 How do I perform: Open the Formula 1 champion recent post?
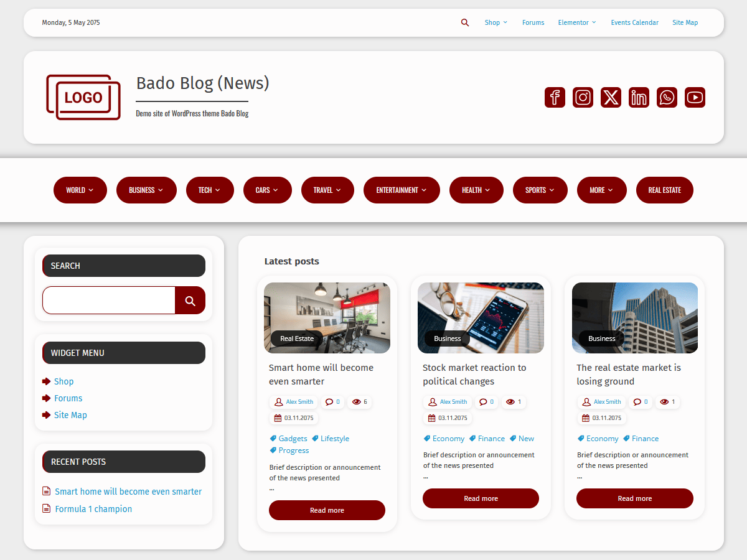[93, 509]
